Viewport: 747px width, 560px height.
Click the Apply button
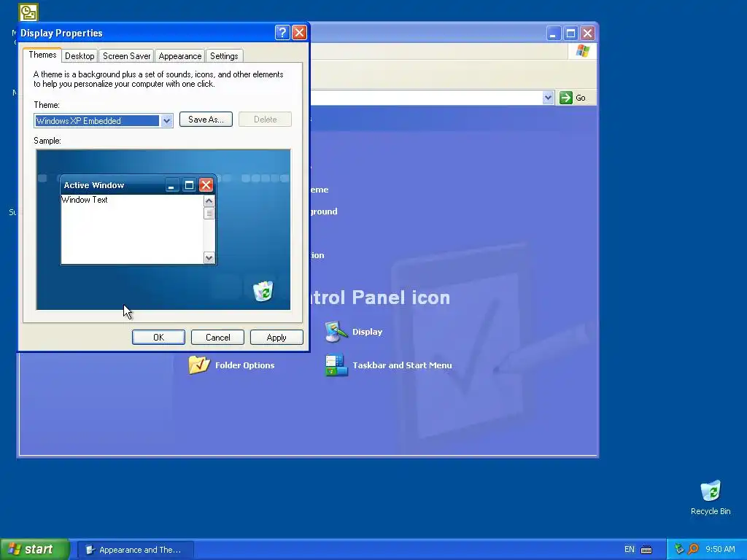[x=276, y=337]
